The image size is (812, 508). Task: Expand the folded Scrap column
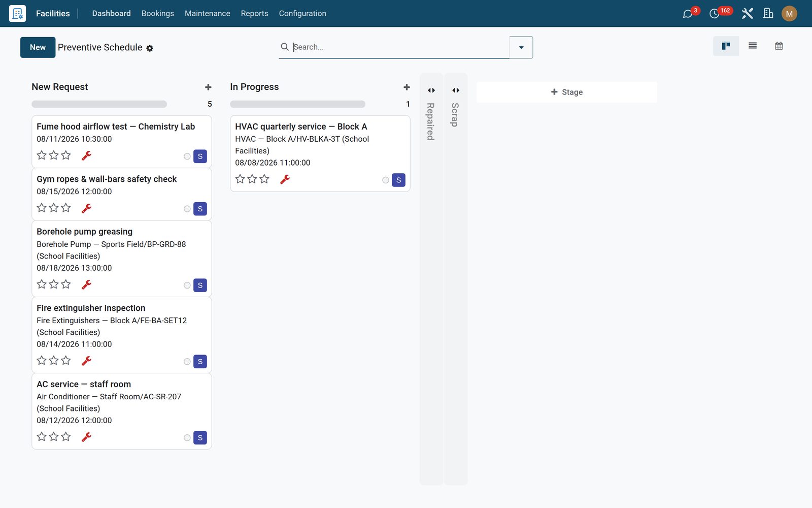click(x=456, y=90)
